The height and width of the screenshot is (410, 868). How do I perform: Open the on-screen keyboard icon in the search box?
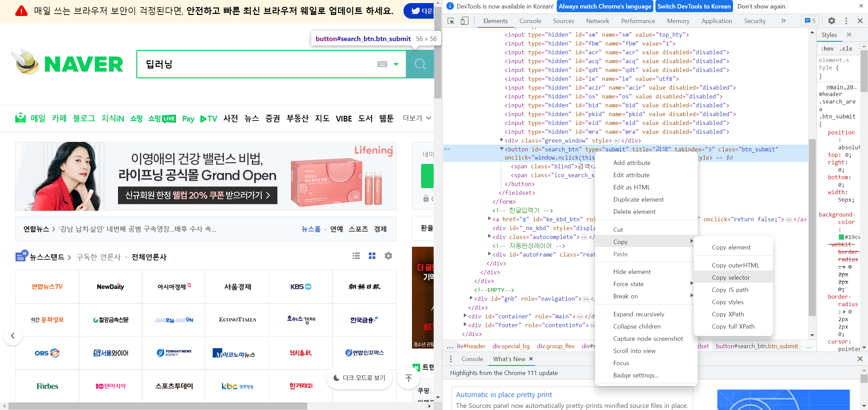(382, 64)
